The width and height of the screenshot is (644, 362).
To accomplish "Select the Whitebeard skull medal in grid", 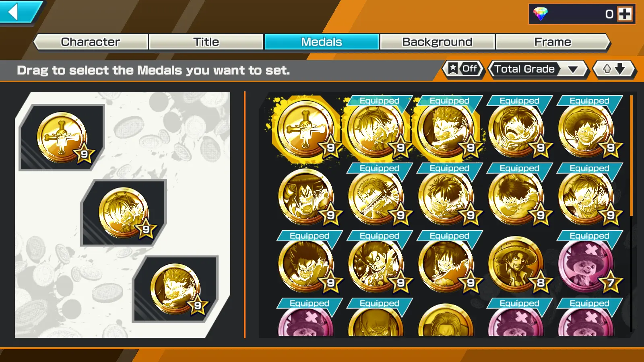I will [306, 129].
